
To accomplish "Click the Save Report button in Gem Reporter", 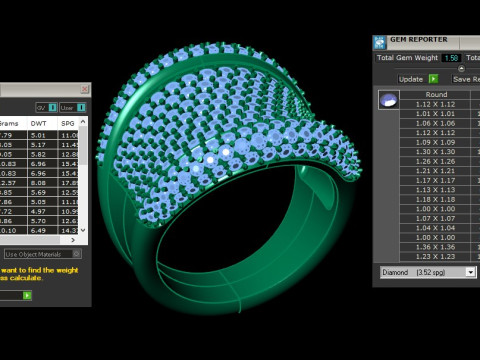I will 466,79.
